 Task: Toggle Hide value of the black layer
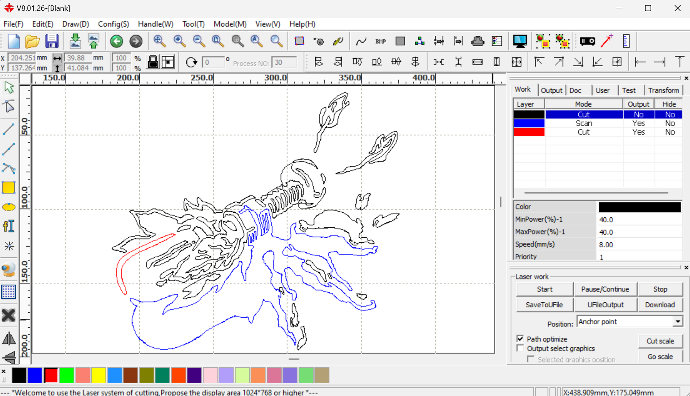pos(669,114)
